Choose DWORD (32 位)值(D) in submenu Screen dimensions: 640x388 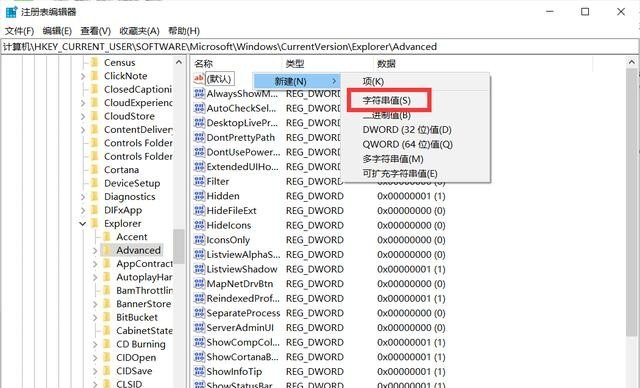[x=407, y=130]
